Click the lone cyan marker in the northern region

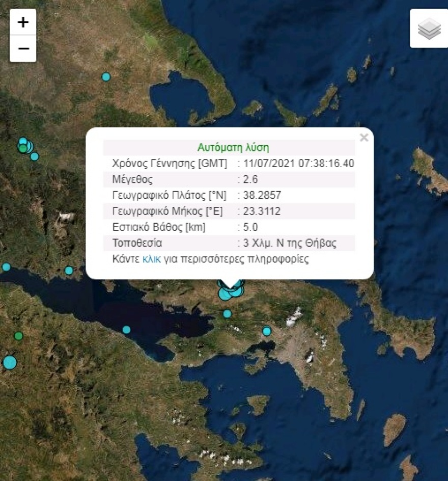106,77
